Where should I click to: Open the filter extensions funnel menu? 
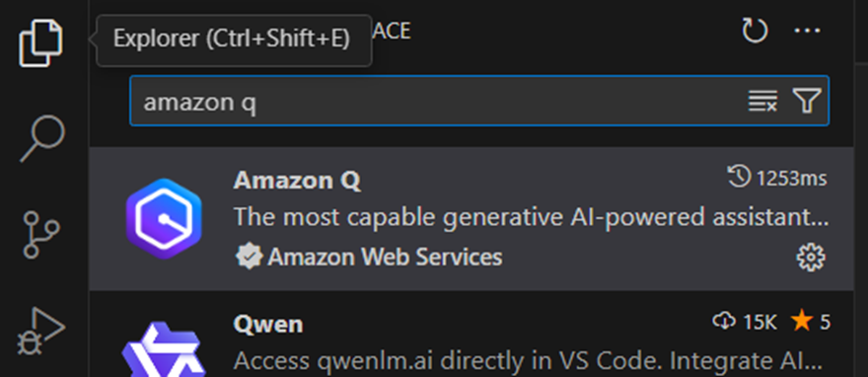pos(807,101)
